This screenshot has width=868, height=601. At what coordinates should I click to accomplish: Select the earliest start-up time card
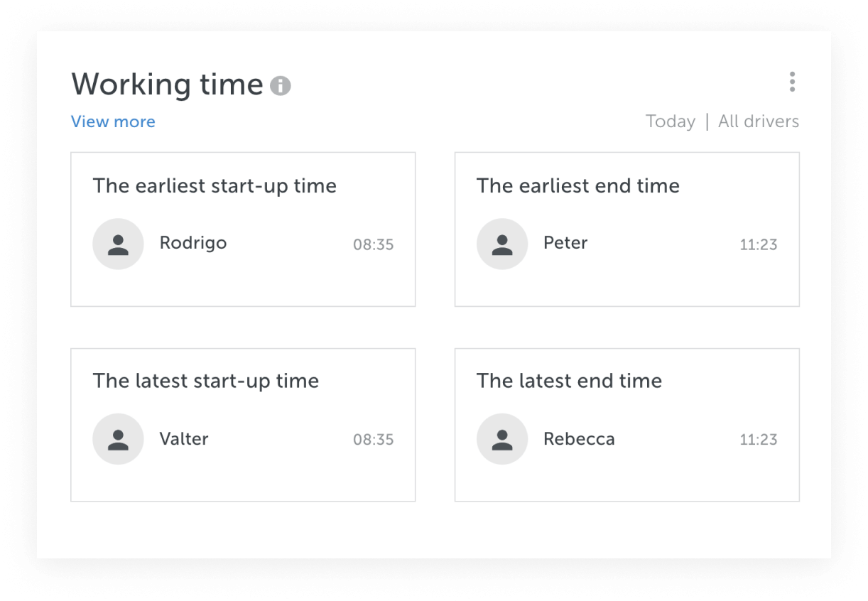[243, 229]
